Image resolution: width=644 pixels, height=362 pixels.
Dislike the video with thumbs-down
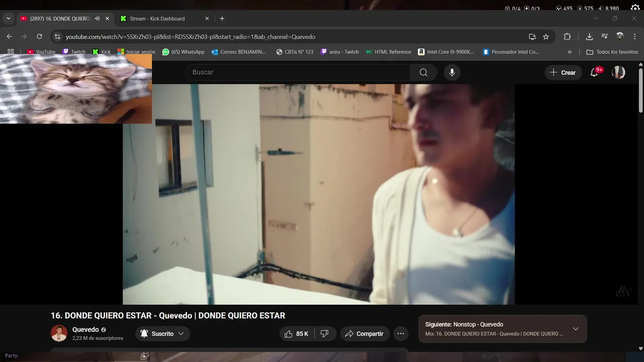325,334
